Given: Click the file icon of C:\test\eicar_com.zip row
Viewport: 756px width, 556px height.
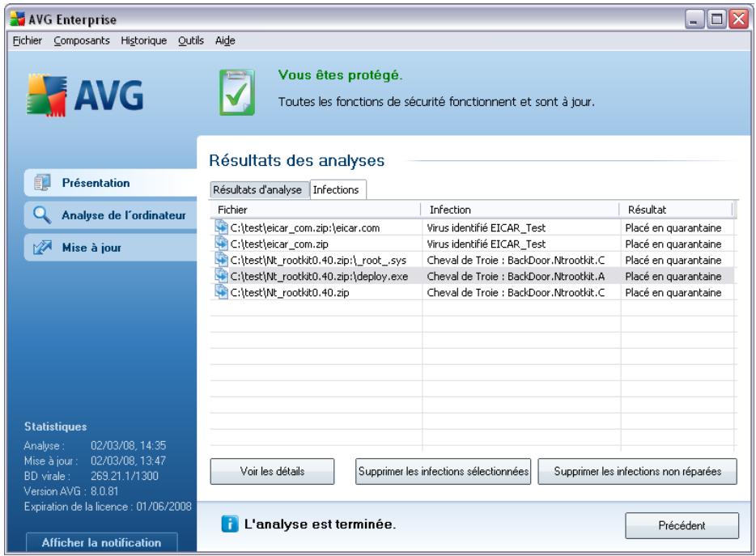Looking at the screenshot, I should pos(221,244).
